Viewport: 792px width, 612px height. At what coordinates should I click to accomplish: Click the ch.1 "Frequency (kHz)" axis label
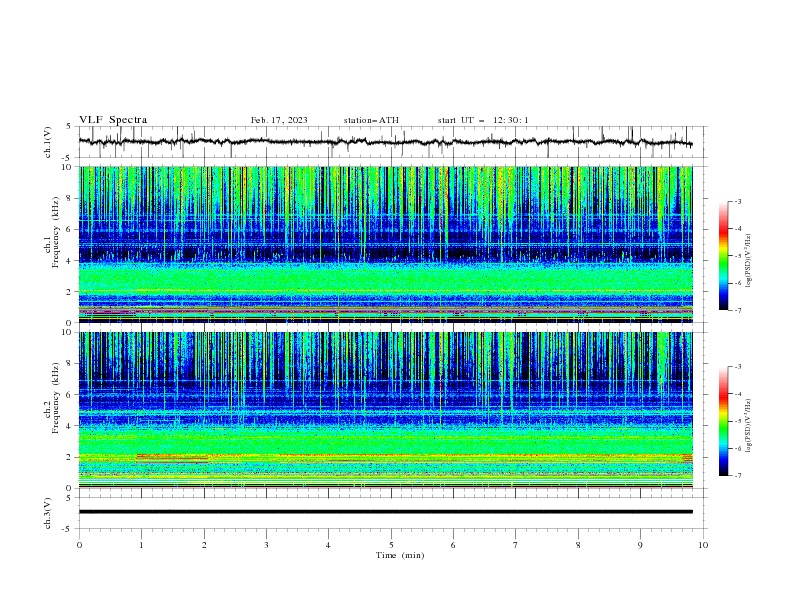click(x=56, y=232)
